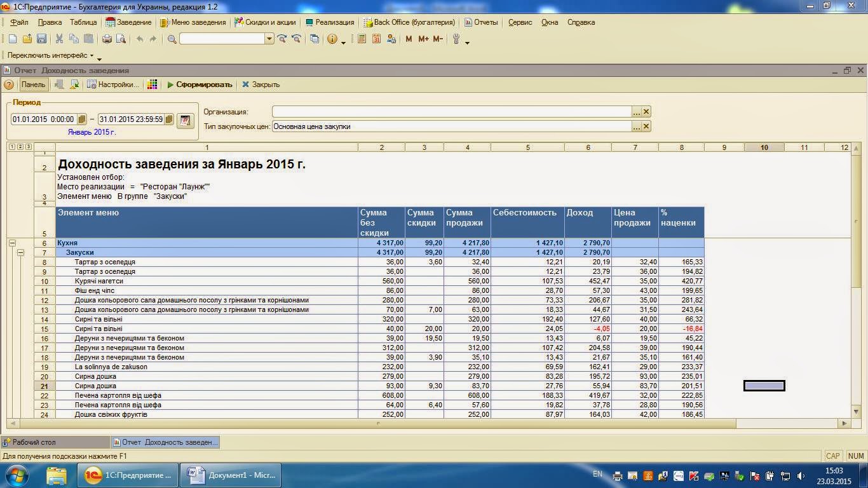Open the windows list icon
This screenshot has height=488, width=868.
click(x=315, y=39)
